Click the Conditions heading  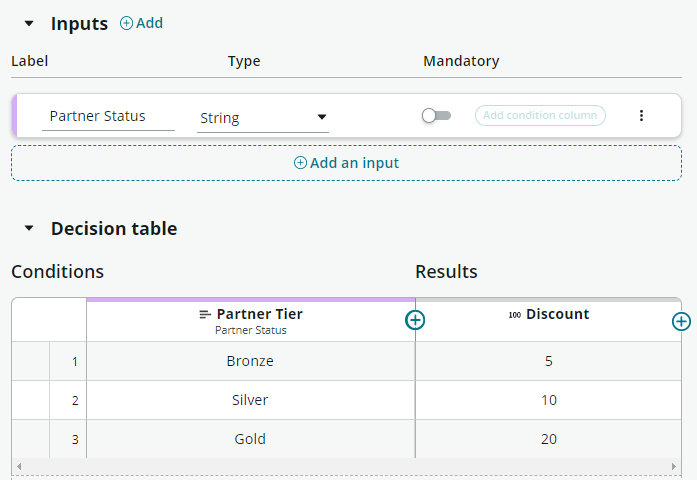pos(57,272)
